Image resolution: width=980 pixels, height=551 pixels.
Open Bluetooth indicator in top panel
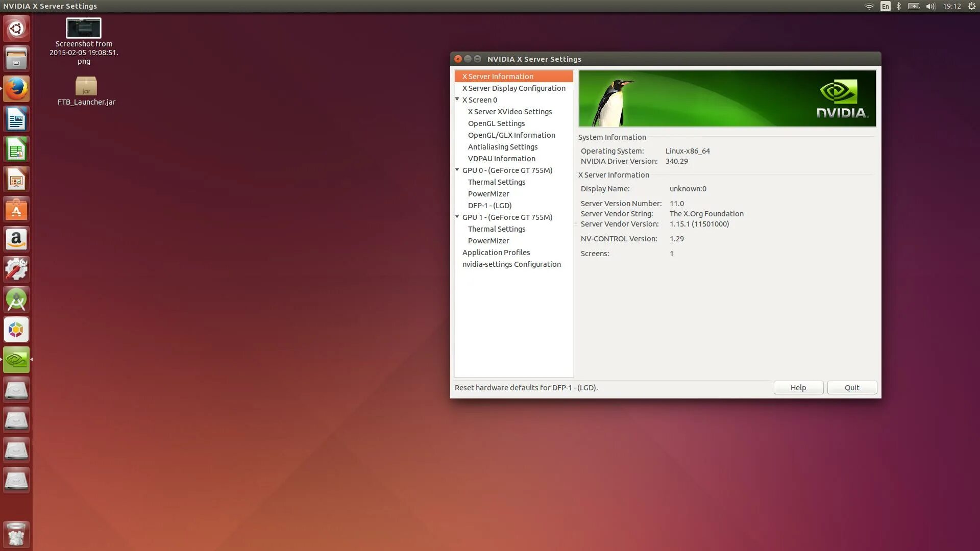899,6
